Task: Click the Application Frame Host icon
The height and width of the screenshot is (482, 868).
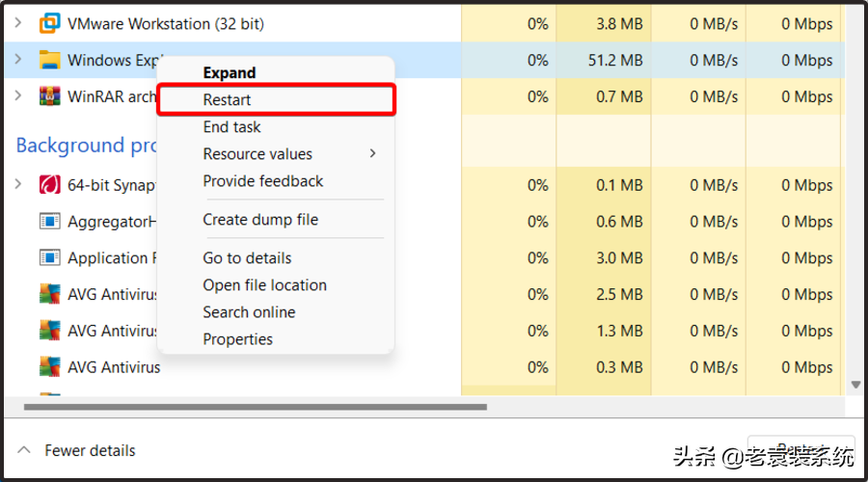Action: click(50, 258)
